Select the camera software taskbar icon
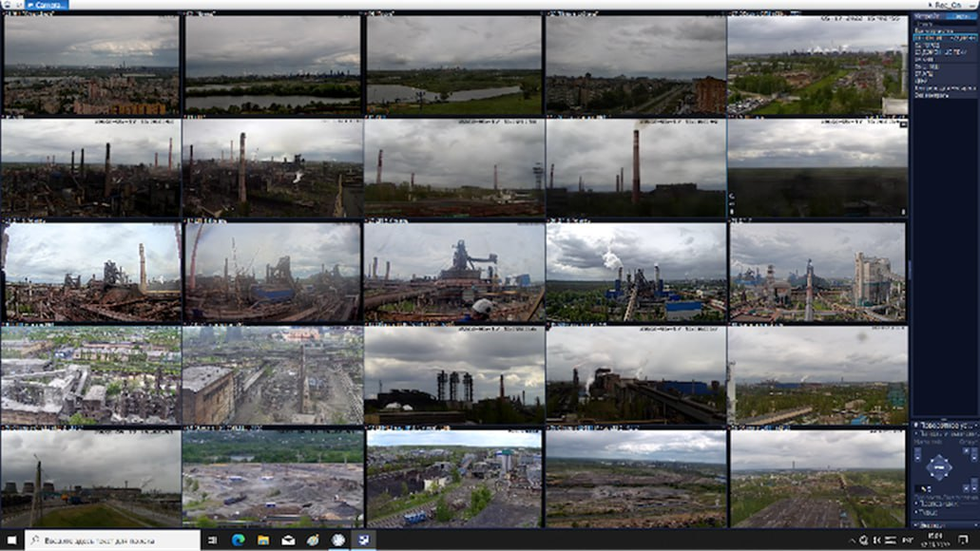This screenshot has width=980, height=551. [x=362, y=540]
